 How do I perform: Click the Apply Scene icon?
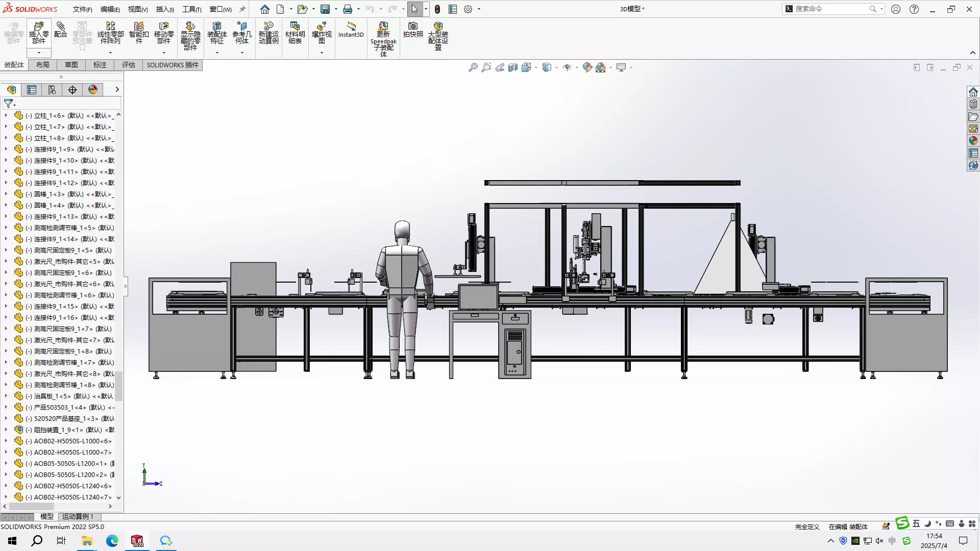[x=601, y=67]
